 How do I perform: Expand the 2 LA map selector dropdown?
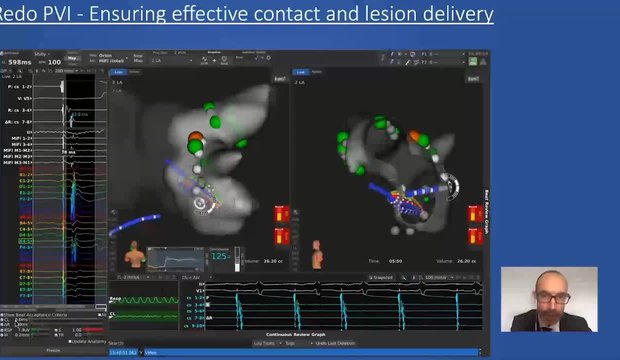pos(172,61)
